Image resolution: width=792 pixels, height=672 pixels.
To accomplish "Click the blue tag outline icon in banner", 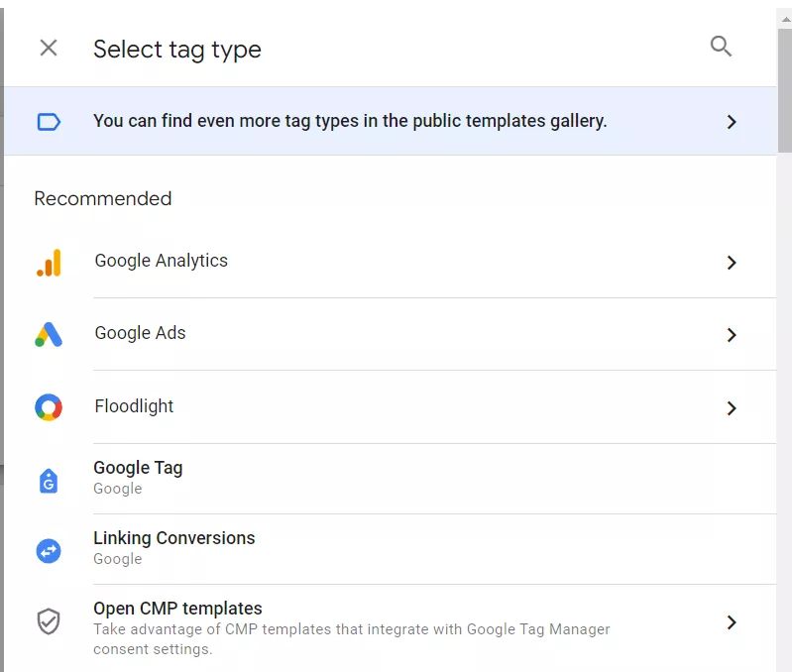I will tap(49, 122).
